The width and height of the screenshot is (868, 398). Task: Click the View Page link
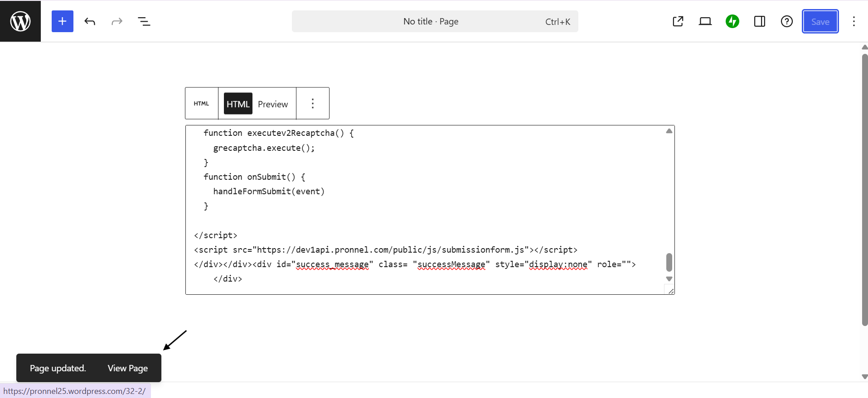[x=128, y=368]
